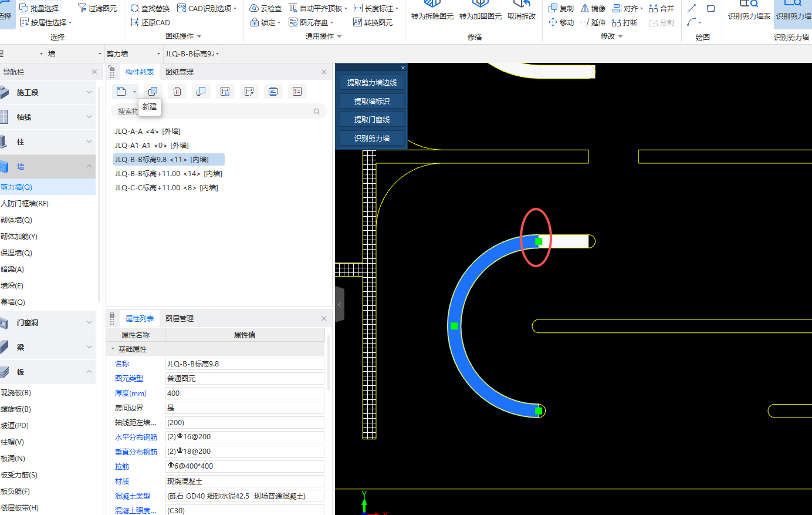Select the 移动 move tool
Screen dimensions: 812x515
(561, 22)
